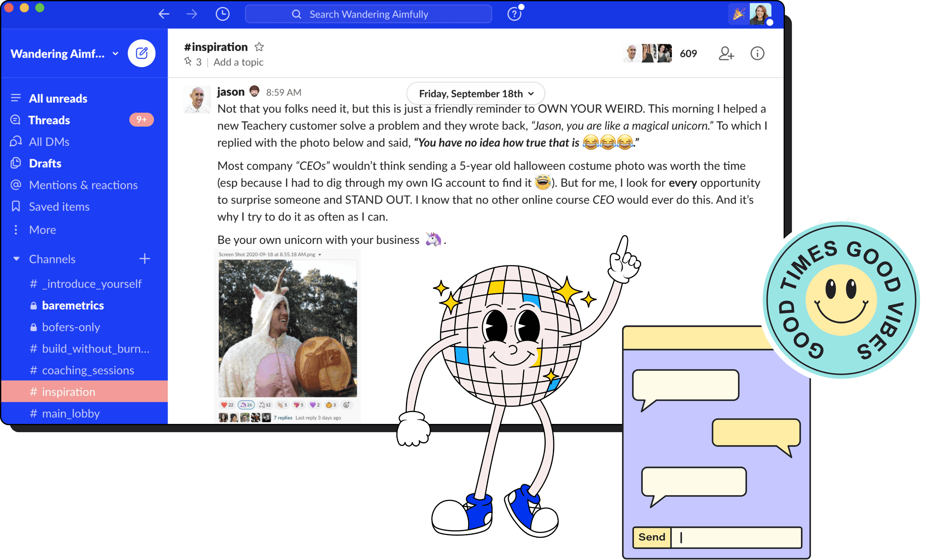The width and height of the screenshot is (926, 560).
Task: Click the add channels plus icon
Action: 145,259
